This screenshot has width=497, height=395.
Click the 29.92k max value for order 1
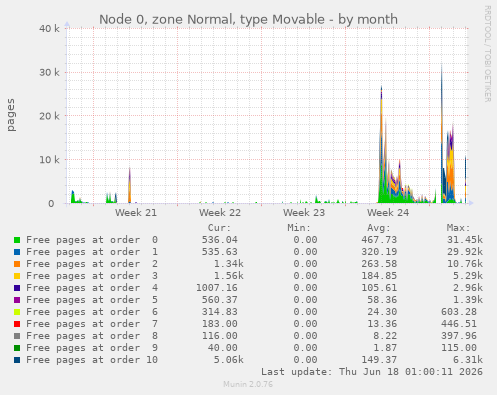465,252
